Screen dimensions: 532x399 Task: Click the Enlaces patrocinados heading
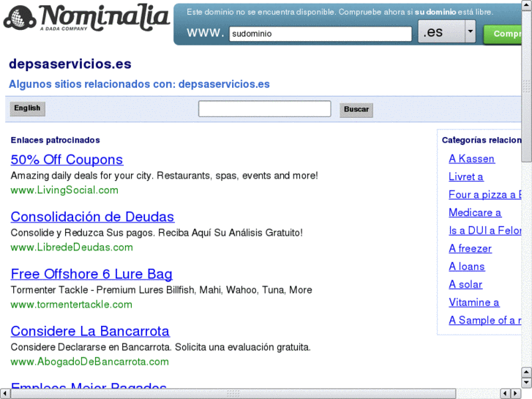click(56, 141)
